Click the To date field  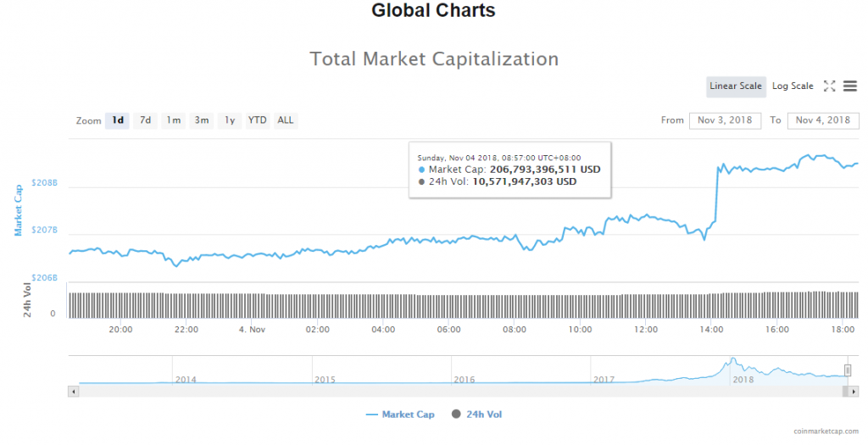[821, 120]
